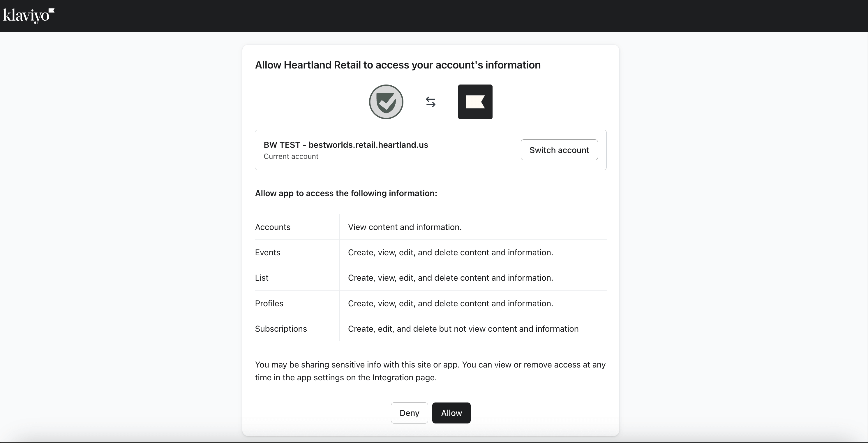Image resolution: width=868 pixels, height=443 pixels.
Task: Select the account name BW TEST - bestworlds.retail.heartland.us
Action: pos(346,145)
